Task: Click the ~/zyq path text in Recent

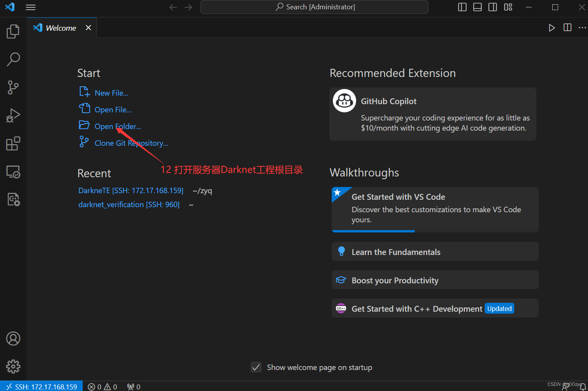Action: (x=202, y=191)
